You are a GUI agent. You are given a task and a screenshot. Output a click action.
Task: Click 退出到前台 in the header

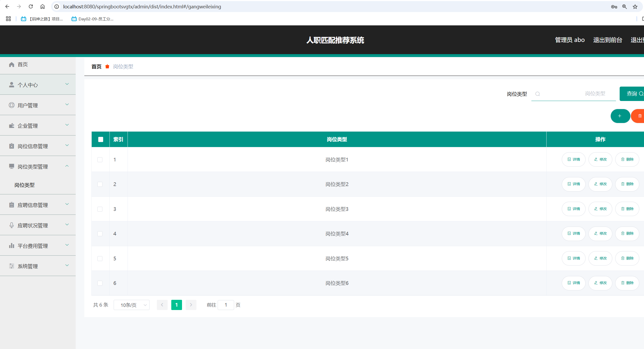pos(608,40)
